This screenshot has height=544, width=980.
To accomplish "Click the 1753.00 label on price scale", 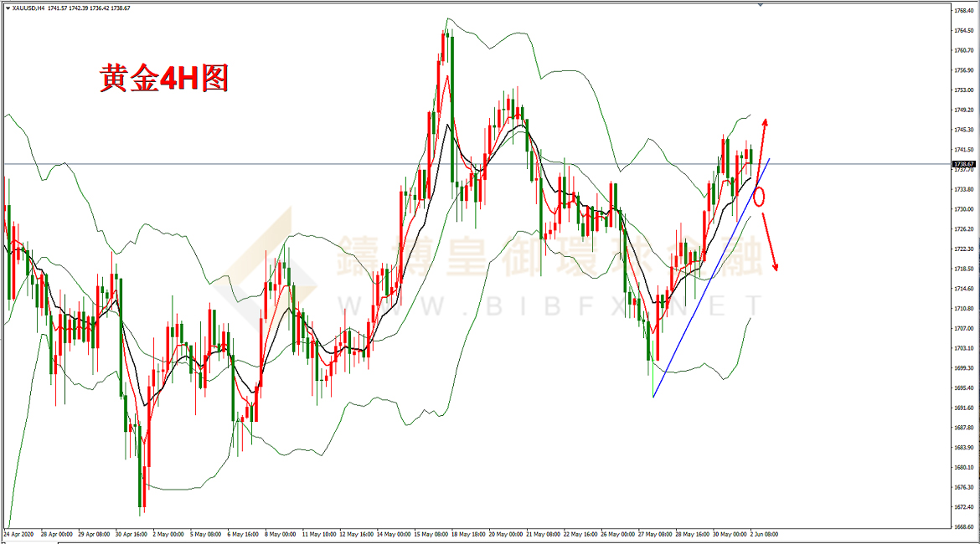I will tap(964, 90).
